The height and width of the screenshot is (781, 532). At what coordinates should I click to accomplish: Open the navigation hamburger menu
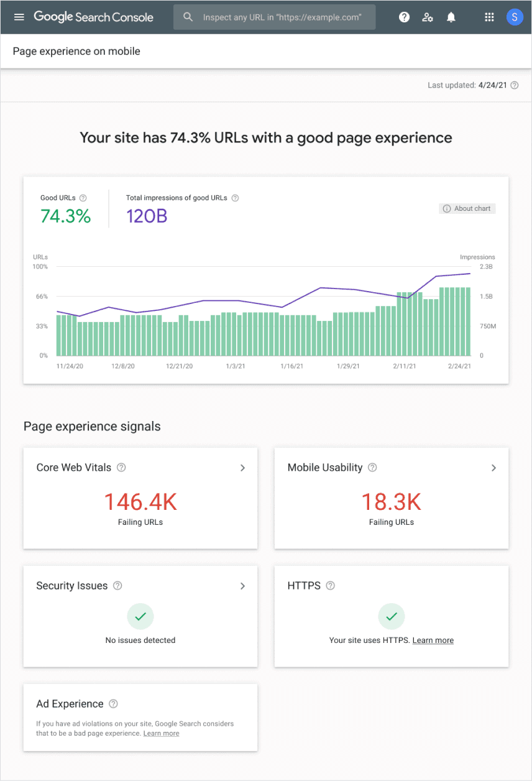click(19, 17)
